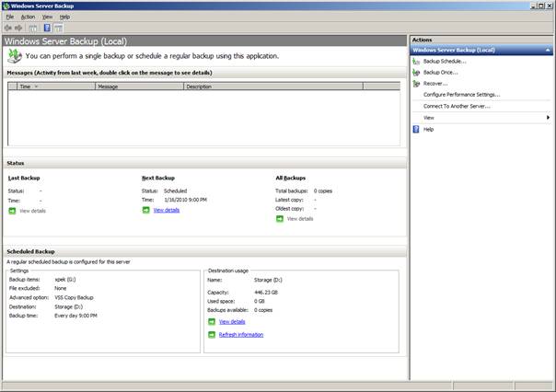
Task: Click the 1/16/2010 9:00 PM time value
Action: pyautogui.click(x=185, y=200)
